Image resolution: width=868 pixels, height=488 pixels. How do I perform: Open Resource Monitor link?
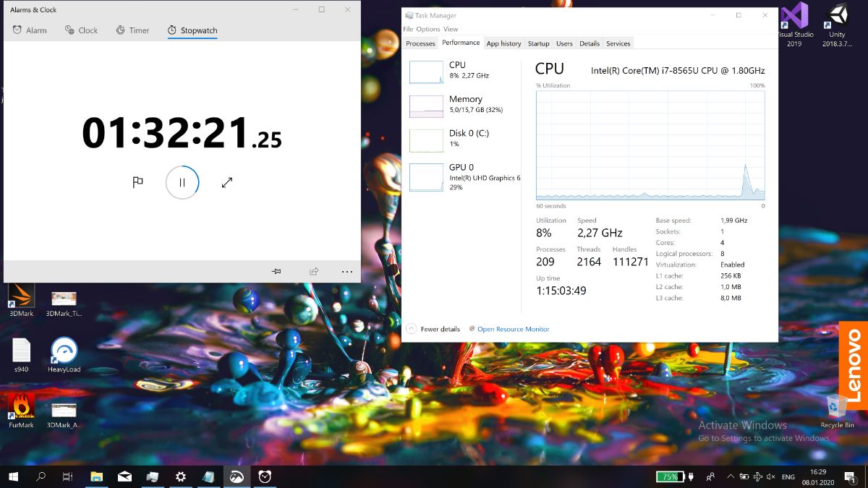[x=513, y=329]
